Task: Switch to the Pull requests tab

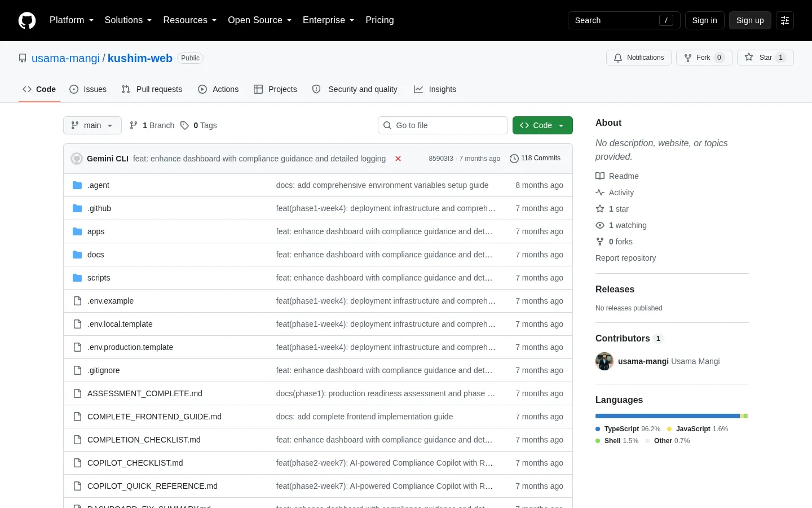Action: click(x=152, y=89)
